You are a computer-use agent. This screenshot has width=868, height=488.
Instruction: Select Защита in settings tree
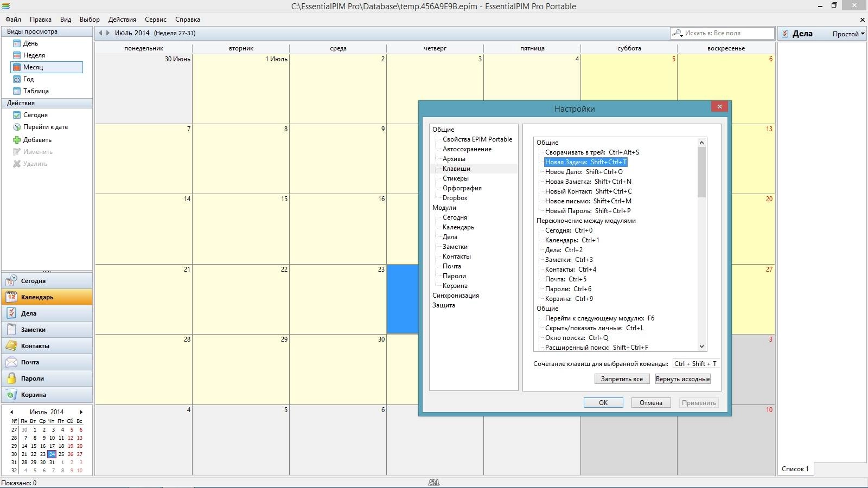(444, 305)
